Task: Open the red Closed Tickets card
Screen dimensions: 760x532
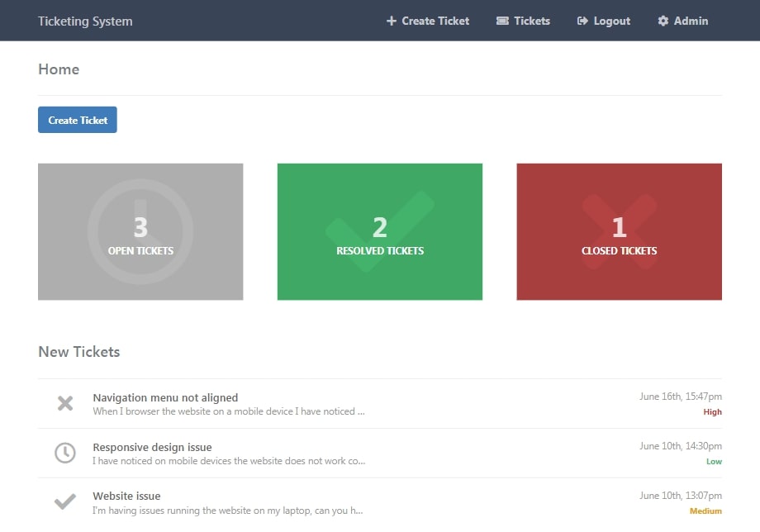Action: tap(619, 231)
